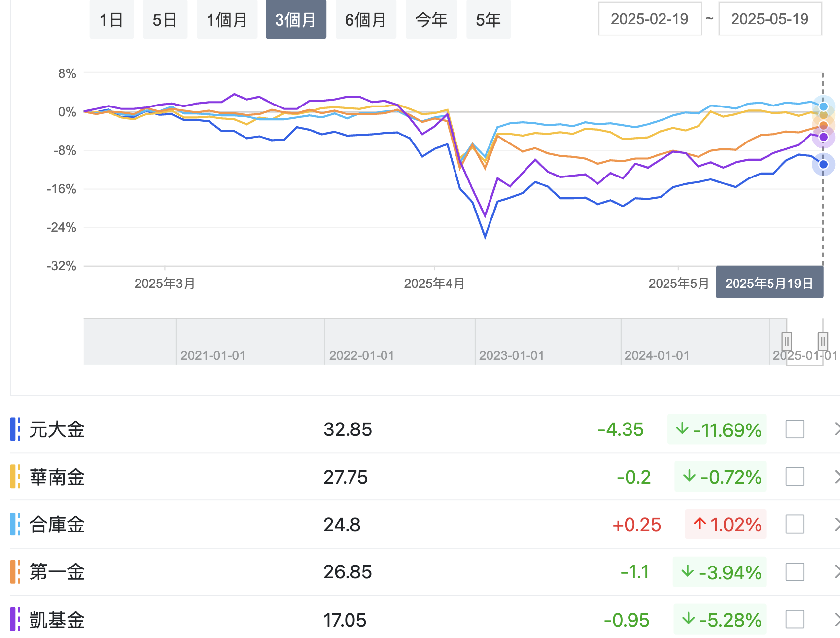The height and width of the screenshot is (638, 840).
Task: Select the active 3個月 range tab
Action: 296,20
